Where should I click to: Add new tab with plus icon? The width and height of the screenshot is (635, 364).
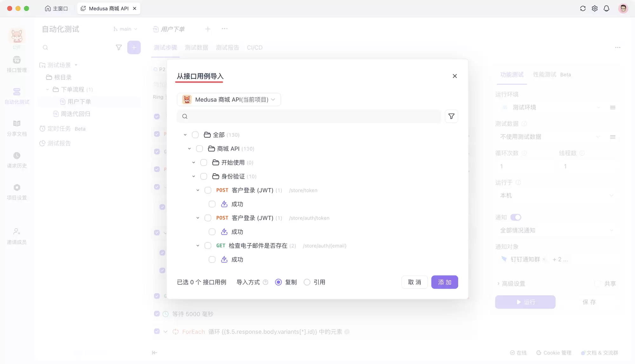pyautogui.click(x=208, y=29)
